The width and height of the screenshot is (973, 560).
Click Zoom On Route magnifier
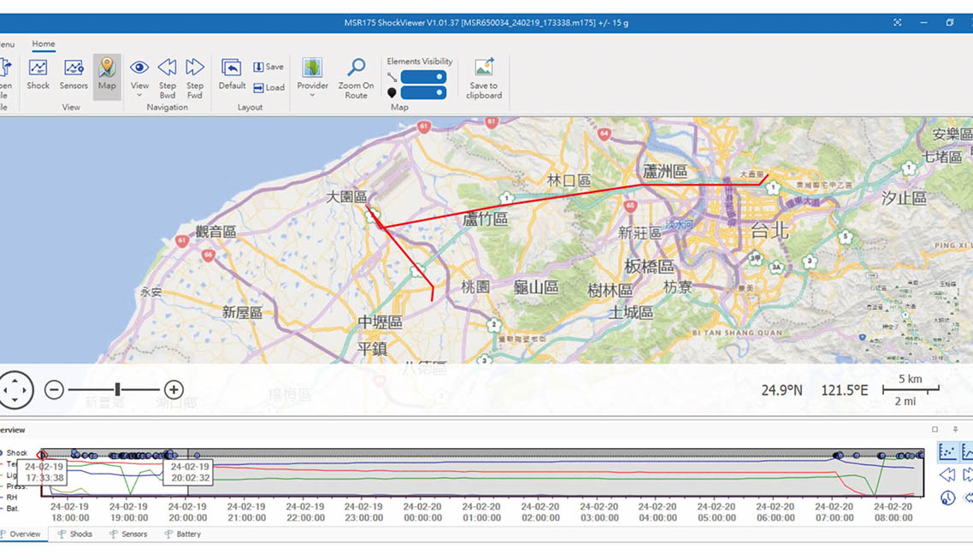click(357, 78)
